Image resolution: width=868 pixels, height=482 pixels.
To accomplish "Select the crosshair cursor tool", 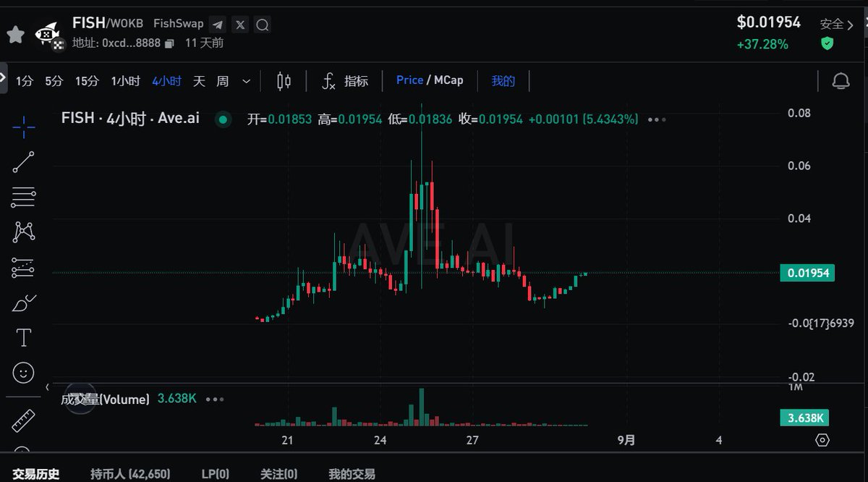I will coord(23,127).
